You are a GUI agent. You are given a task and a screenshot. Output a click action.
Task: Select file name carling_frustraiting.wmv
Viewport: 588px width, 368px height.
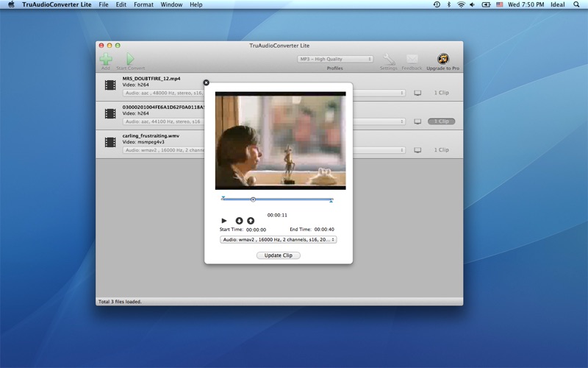tap(151, 136)
